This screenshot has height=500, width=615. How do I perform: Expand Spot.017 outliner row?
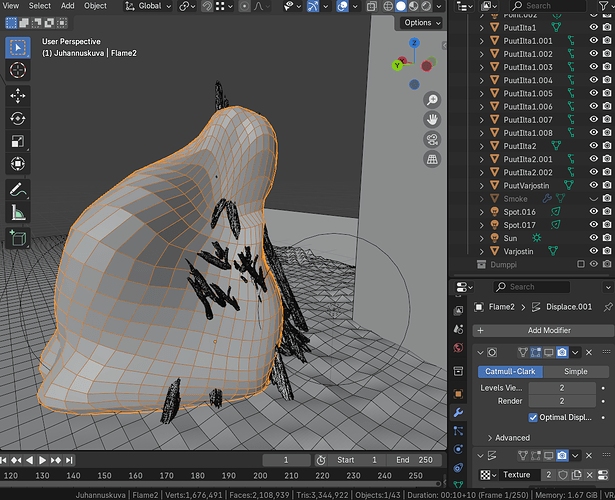[x=482, y=225]
